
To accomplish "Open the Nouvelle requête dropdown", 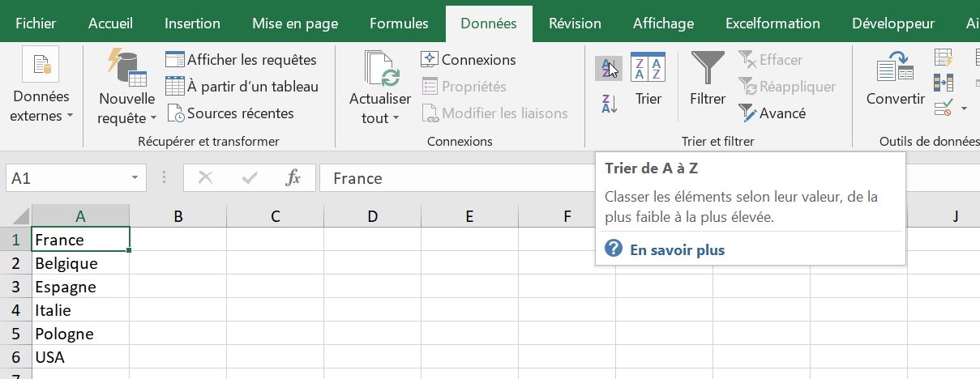I will click(x=127, y=118).
